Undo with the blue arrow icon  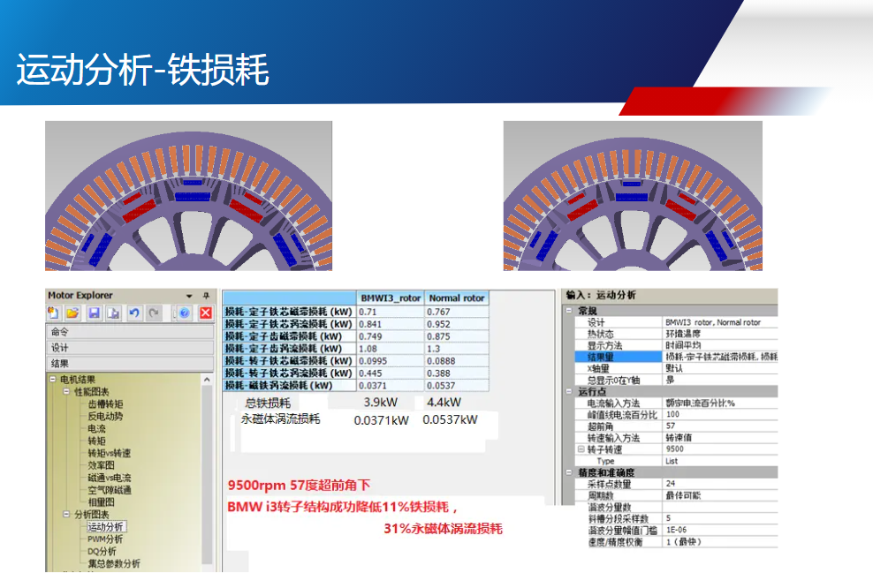(134, 313)
